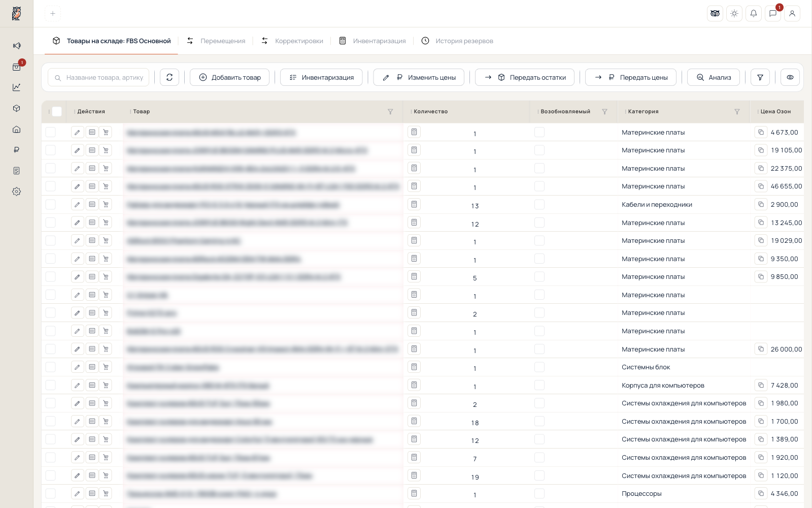The height and width of the screenshot is (508, 812).
Task: Click the ruble icon in the left sidebar
Action: (17, 150)
